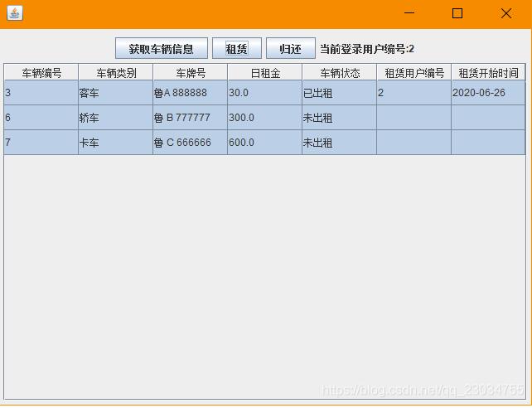532x408 pixels.
Task: Select vehicle number cell 3
Action: coord(41,93)
